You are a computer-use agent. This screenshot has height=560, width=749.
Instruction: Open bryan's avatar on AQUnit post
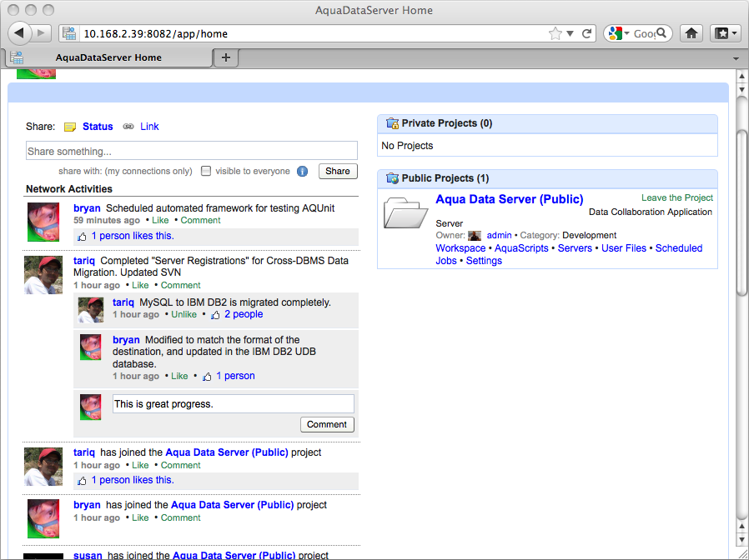point(43,222)
